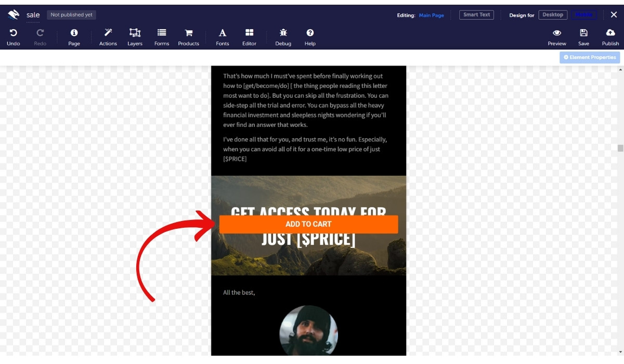Click the page name 'sale'
624x364 pixels.
pos(33,15)
